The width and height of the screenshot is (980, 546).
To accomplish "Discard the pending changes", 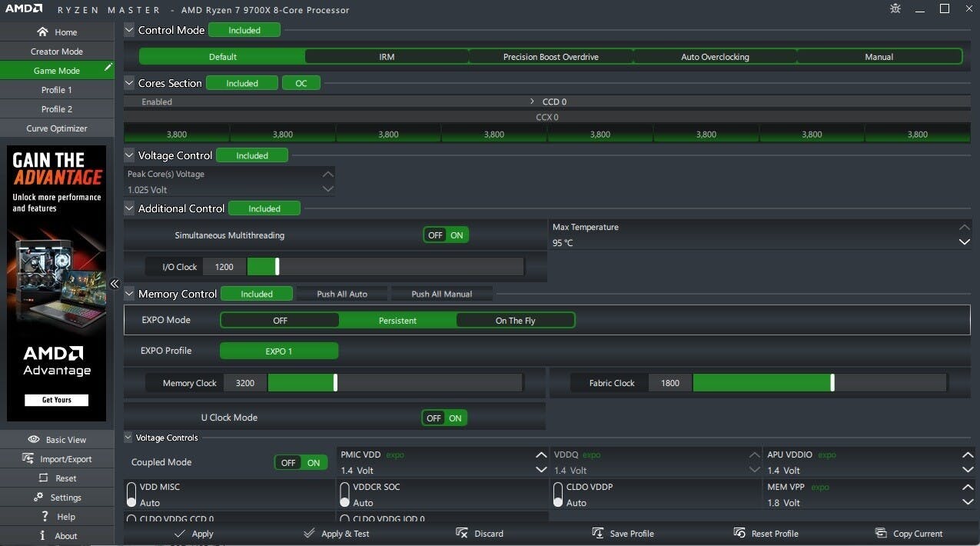I will pyautogui.click(x=480, y=534).
